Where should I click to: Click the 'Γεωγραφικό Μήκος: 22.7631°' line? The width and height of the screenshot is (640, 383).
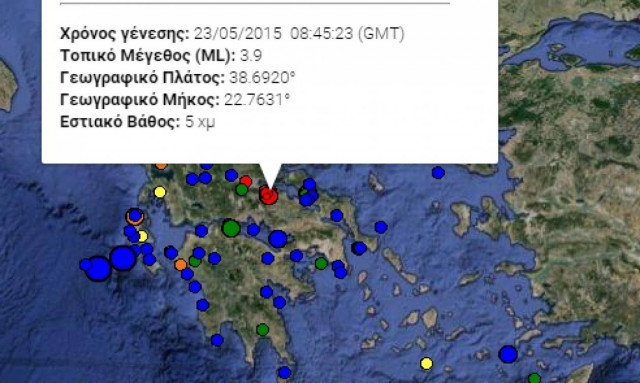coord(175,99)
